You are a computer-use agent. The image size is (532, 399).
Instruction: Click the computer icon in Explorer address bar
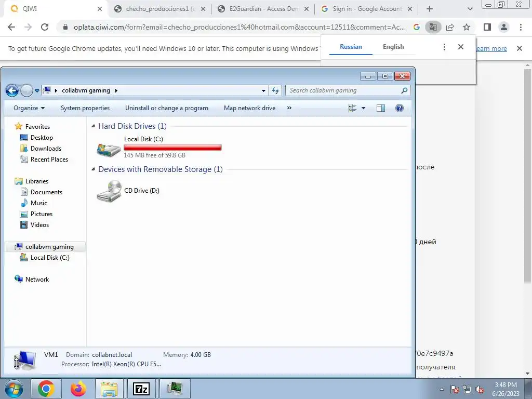click(x=47, y=90)
